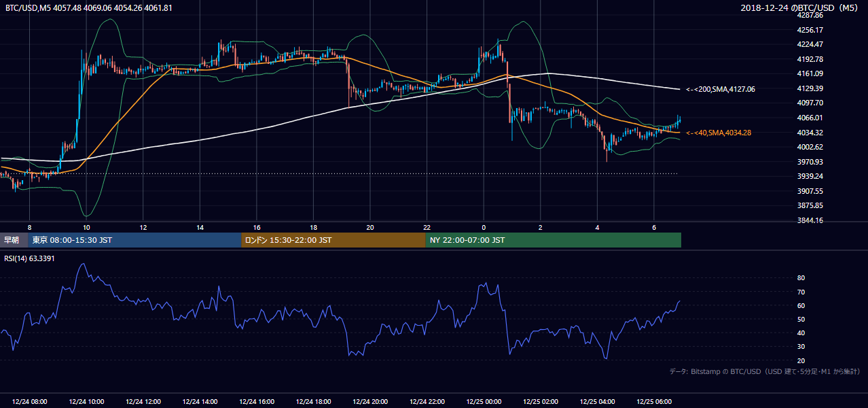Click the RSI axis level 80
This screenshot has height=408, width=868.
click(x=801, y=278)
